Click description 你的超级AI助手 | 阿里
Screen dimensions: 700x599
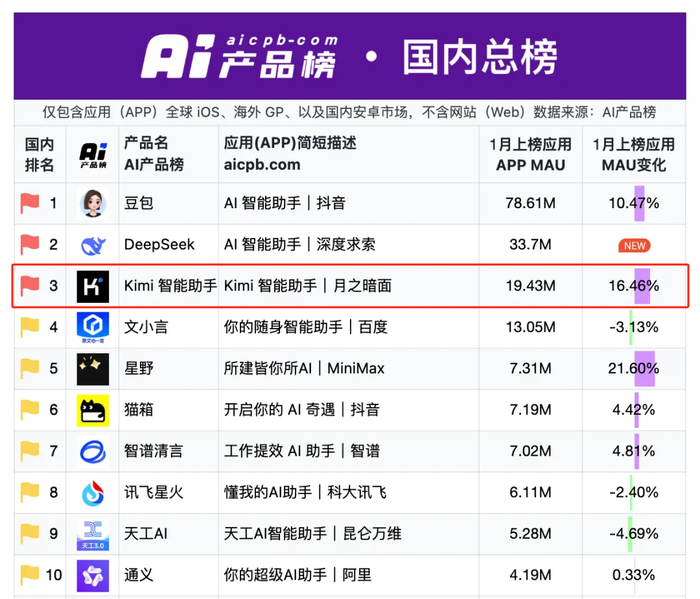298,575
